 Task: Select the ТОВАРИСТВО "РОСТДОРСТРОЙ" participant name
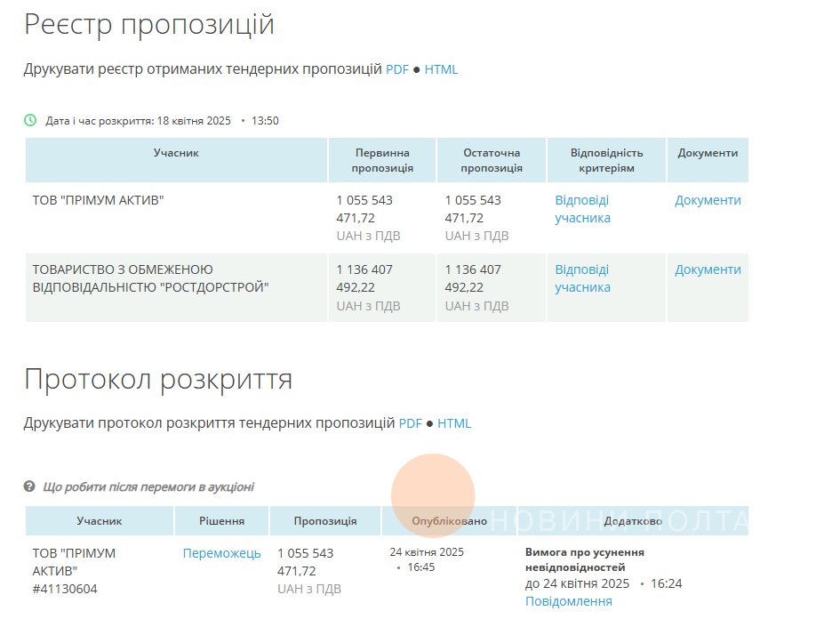click(150, 278)
